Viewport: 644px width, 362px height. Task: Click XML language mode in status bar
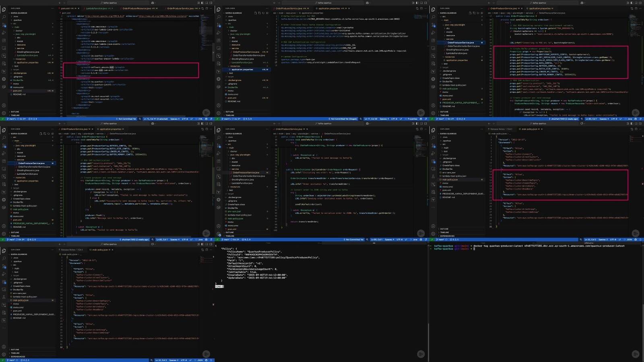tap(200, 119)
